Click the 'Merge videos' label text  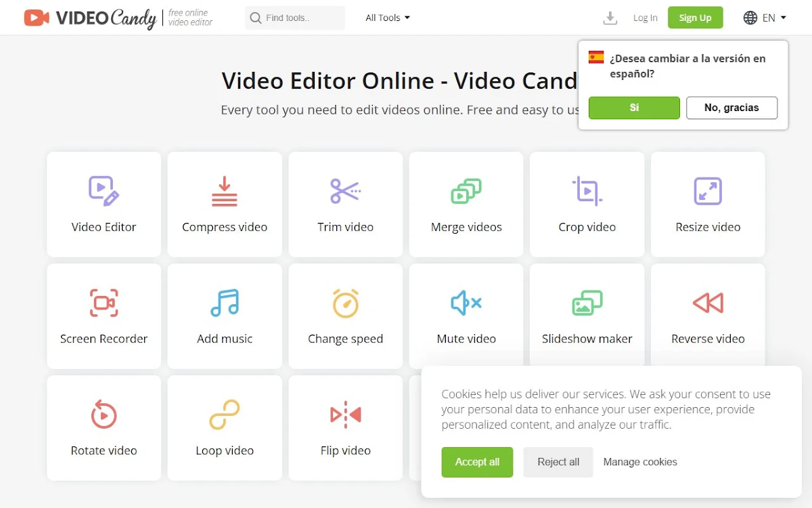[466, 228]
